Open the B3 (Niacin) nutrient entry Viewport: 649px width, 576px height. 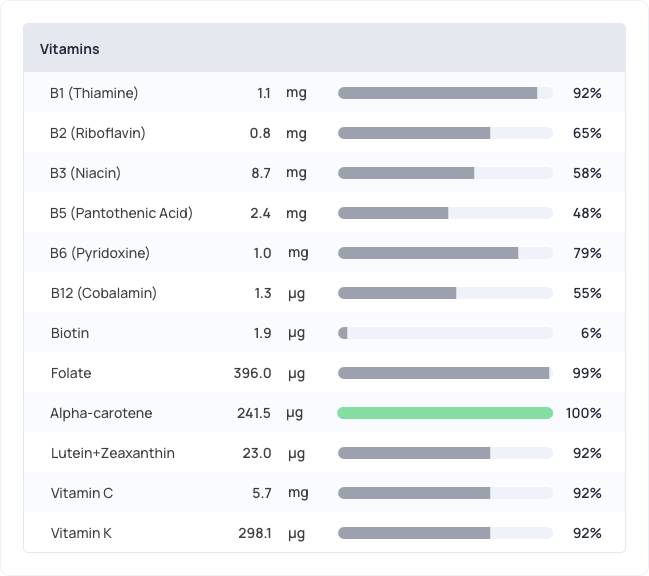click(x=85, y=173)
